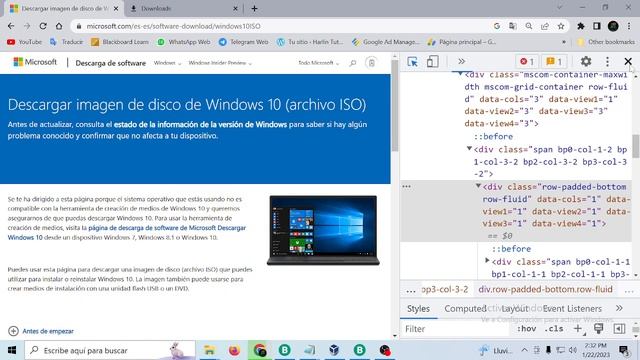Toggle :hov element state panel

point(527,329)
